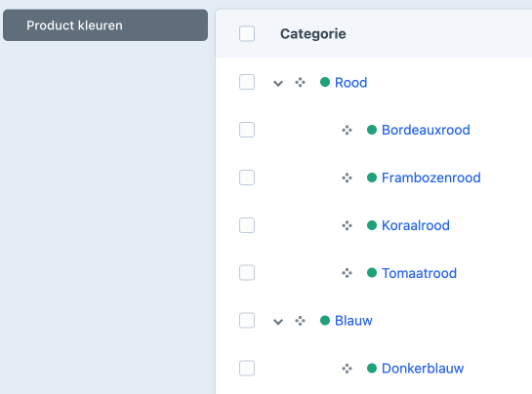The height and width of the screenshot is (394, 532).
Task: Click the green status dot of Tomaatrood
Action: [x=372, y=272]
